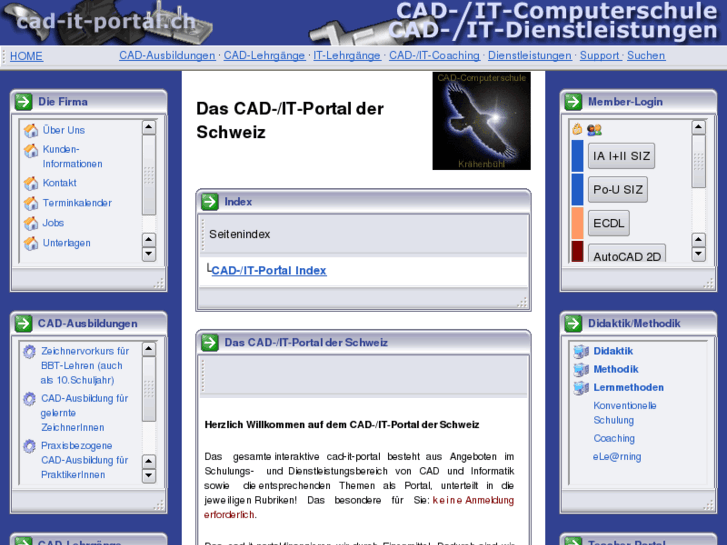The image size is (727, 545).
Task: Open the Methodik link
Action: [616, 369]
